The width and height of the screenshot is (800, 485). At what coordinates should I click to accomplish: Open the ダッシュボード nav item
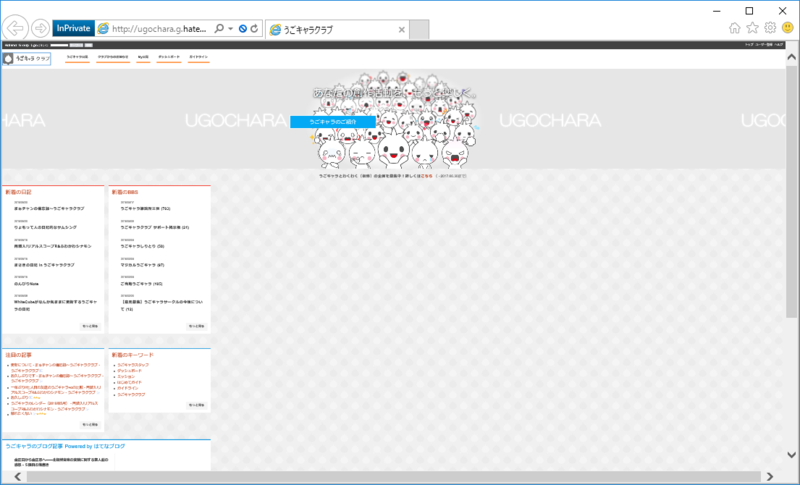click(x=168, y=57)
